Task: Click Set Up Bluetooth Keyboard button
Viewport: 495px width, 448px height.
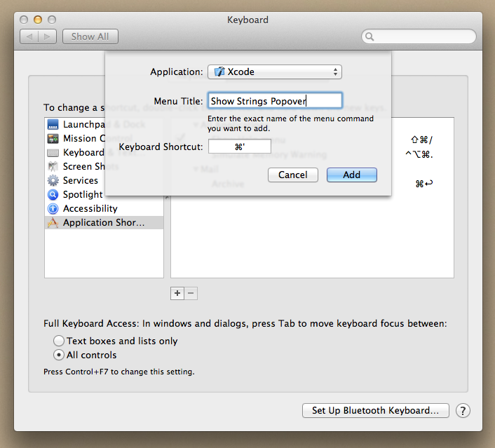Action: (376, 410)
